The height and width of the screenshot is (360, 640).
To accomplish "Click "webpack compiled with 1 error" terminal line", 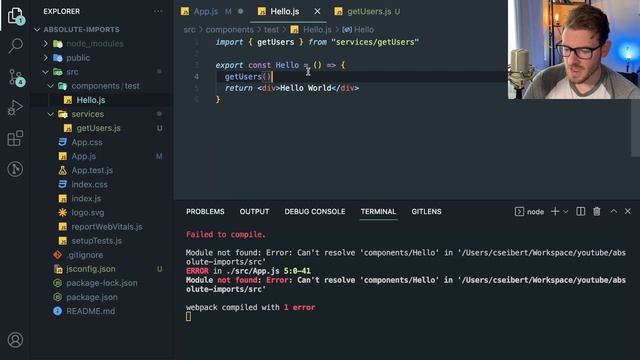I will click(250, 307).
